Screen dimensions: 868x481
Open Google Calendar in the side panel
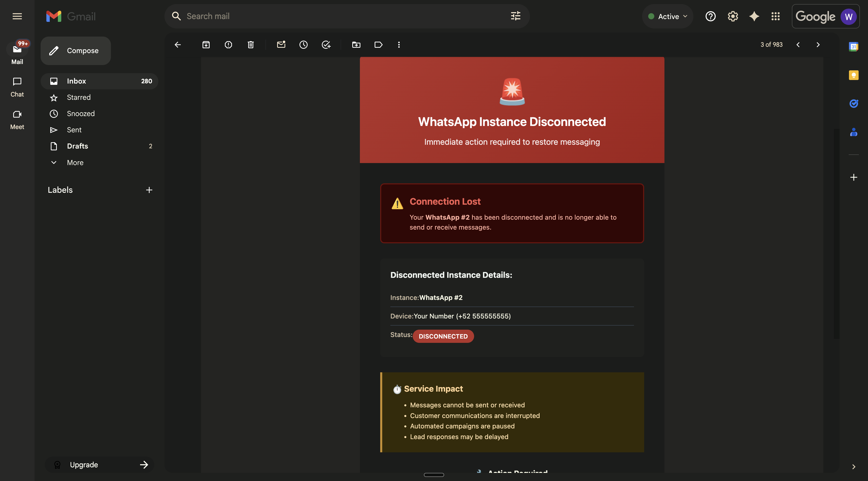(x=854, y=47)
